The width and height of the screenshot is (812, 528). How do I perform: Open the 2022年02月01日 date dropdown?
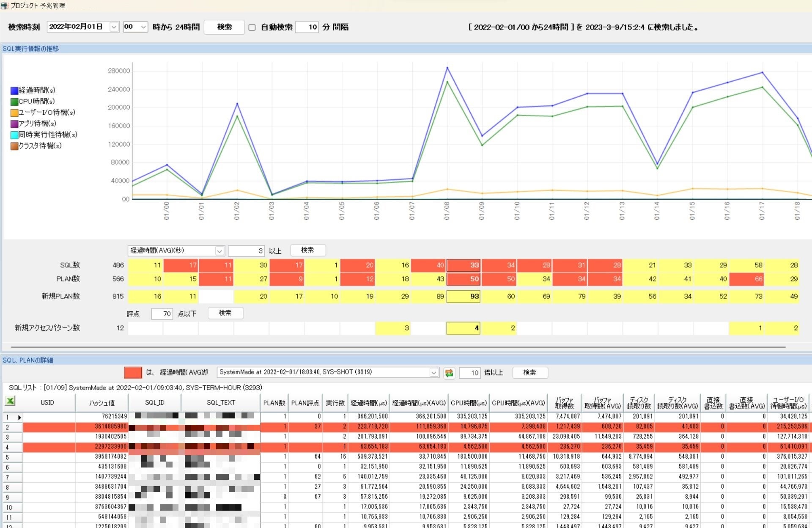tap(114, 26)
